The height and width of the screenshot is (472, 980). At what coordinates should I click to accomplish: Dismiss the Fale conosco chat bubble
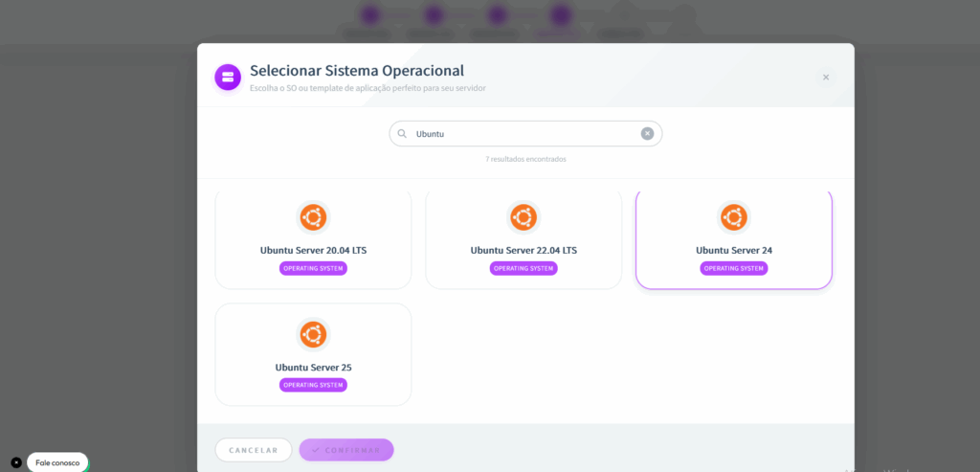coord(16,462)
